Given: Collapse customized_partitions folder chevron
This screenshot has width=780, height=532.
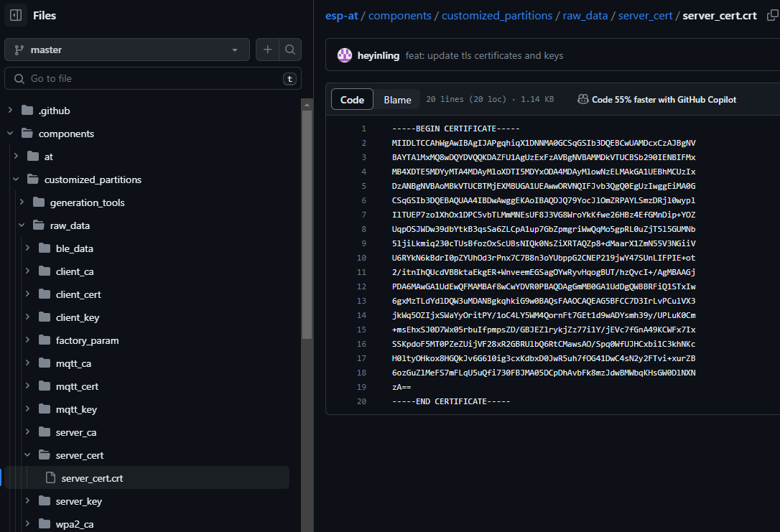Looking at the screenshot, I should pos(16,179).
